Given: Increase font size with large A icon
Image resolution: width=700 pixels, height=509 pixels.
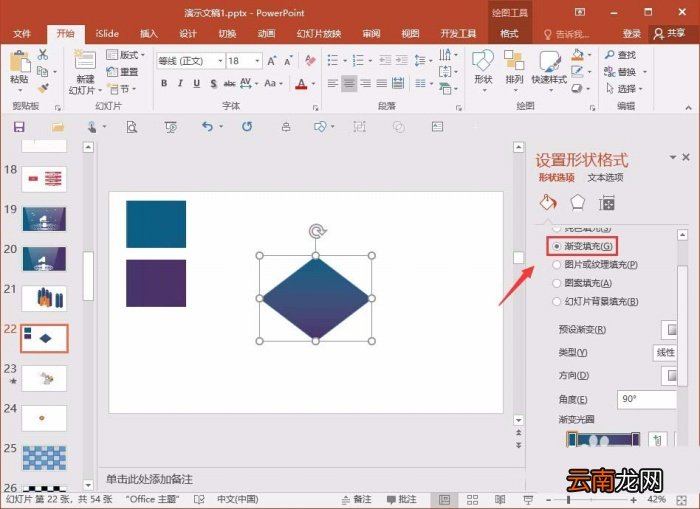Looking at the screenshot, I should click(x=271, y=61).
